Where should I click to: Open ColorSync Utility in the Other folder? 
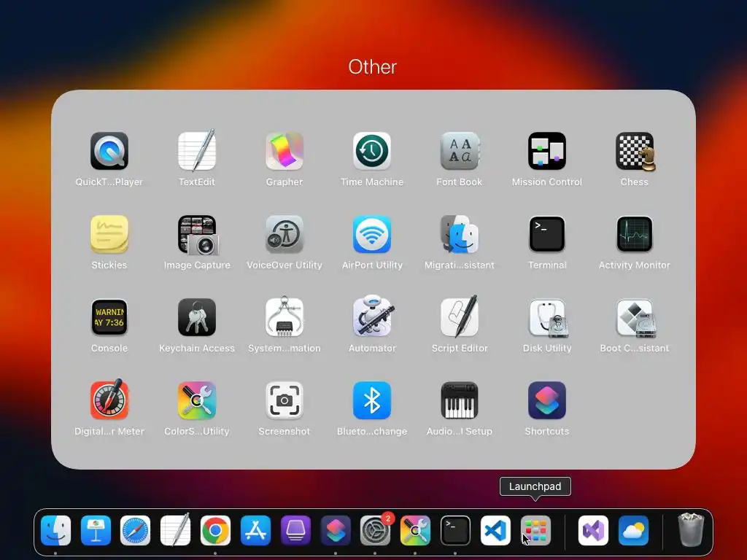(x=197, y=400)
